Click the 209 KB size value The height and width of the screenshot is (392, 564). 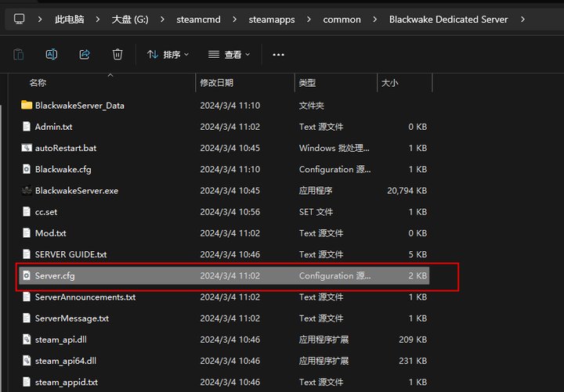(413, 340)
